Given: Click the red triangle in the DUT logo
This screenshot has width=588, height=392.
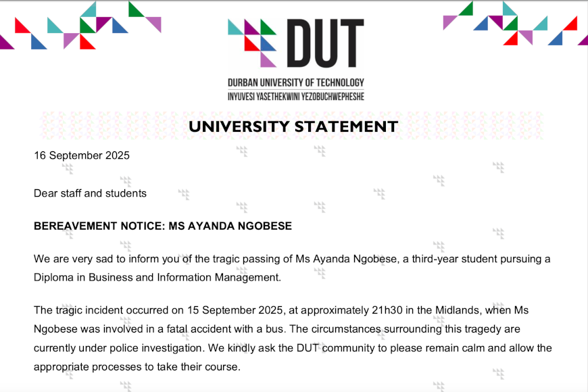Looking at the screenshot, I should [x=252, y=43].
